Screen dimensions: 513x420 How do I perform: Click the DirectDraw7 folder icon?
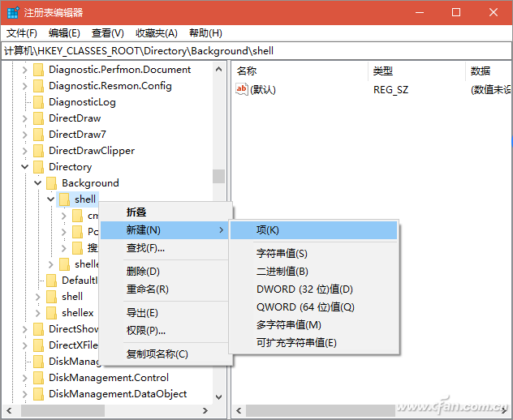pos(39,135)
